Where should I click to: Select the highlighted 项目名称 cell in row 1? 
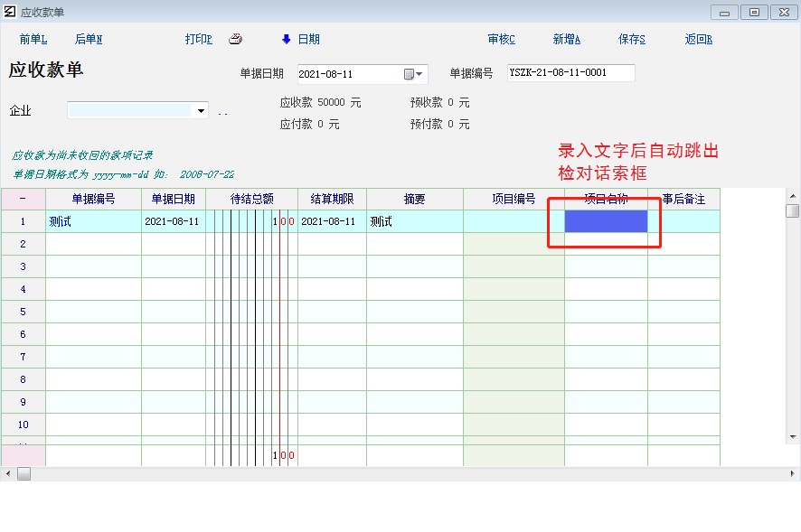[x=606, y=221]
